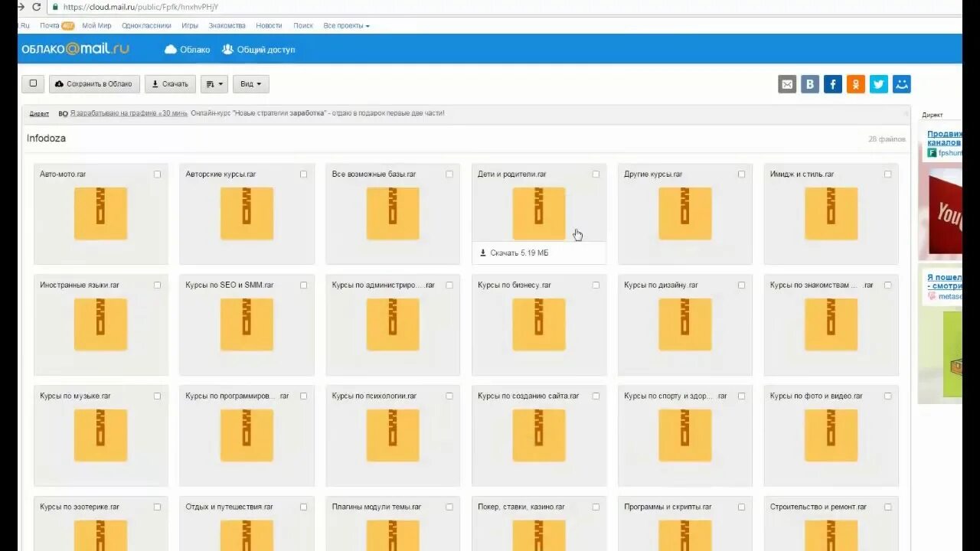Screen dimensions: 980x551
Task: Open the Директ ad label link
Action: pos(40,113)
